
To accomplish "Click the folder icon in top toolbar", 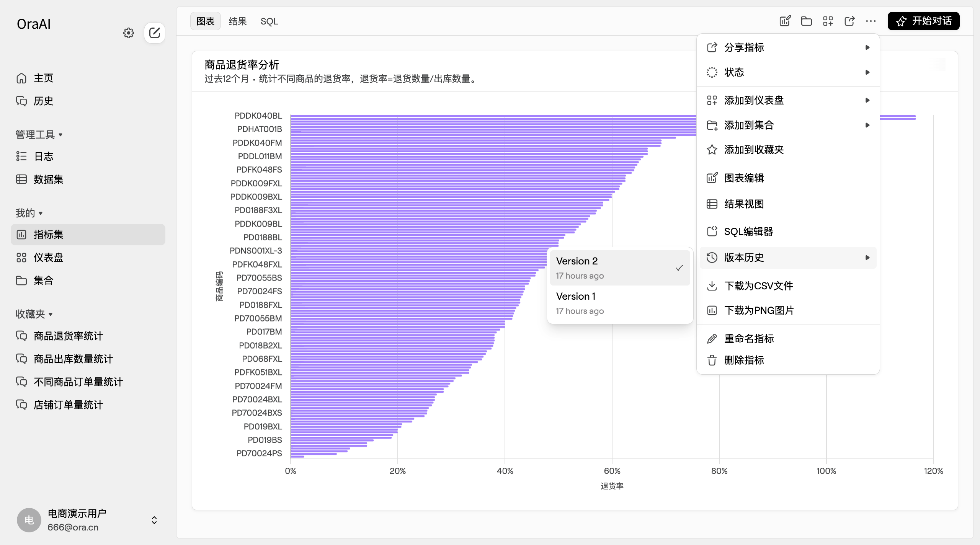I will click(x=806, y=21).
